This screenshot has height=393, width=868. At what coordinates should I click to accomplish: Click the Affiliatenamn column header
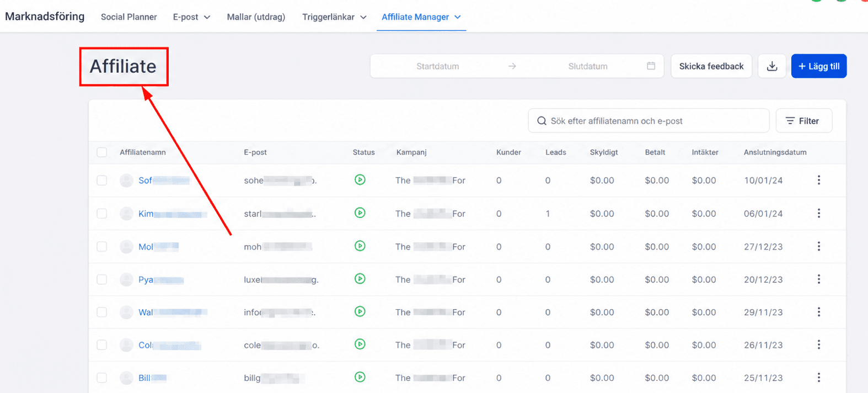pos(143,152)
